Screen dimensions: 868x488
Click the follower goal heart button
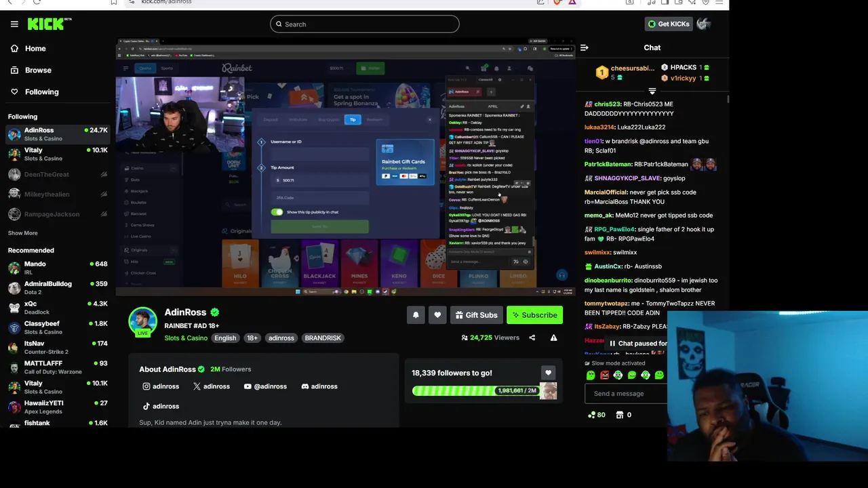coord(548,372)
